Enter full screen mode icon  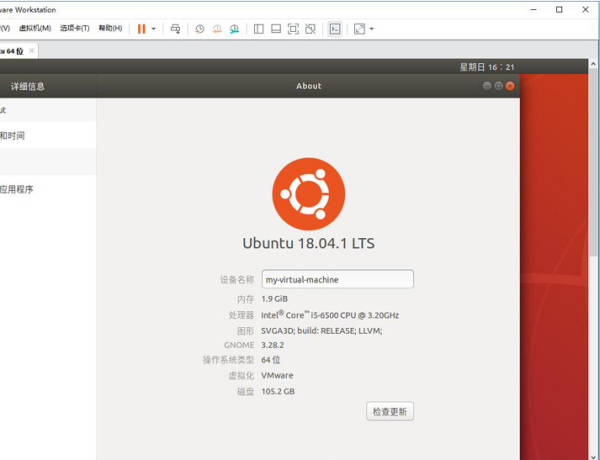293,29
